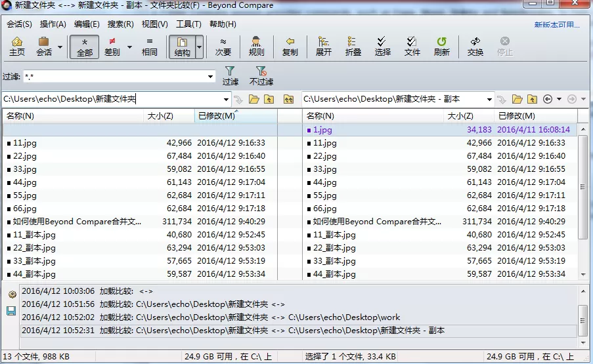Sort right pane by 已修改(M) column

535,116
